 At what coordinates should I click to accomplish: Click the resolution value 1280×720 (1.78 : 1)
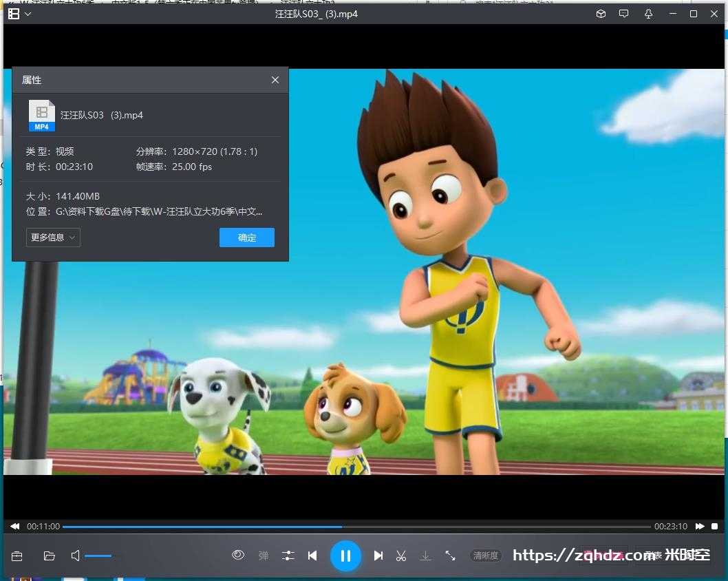click(215, 151)
